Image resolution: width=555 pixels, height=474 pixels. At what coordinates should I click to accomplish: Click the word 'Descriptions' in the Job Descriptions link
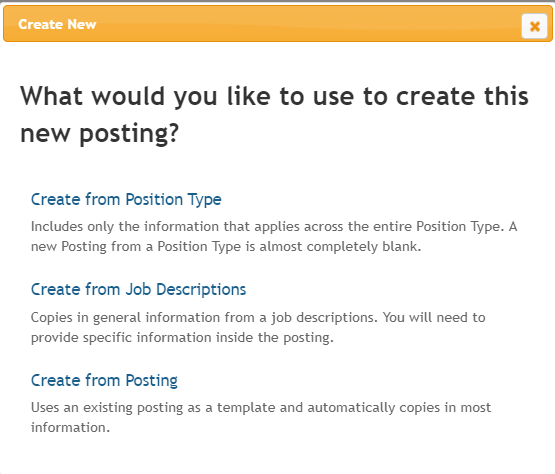pyautogui.click(x=201, y=290)
